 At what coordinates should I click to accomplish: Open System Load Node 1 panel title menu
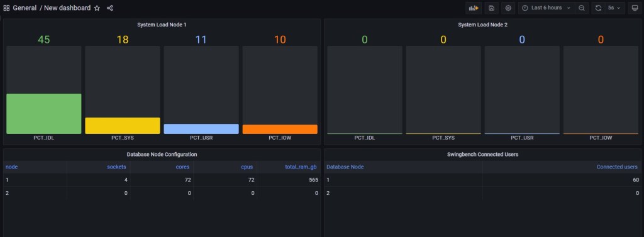162,25
